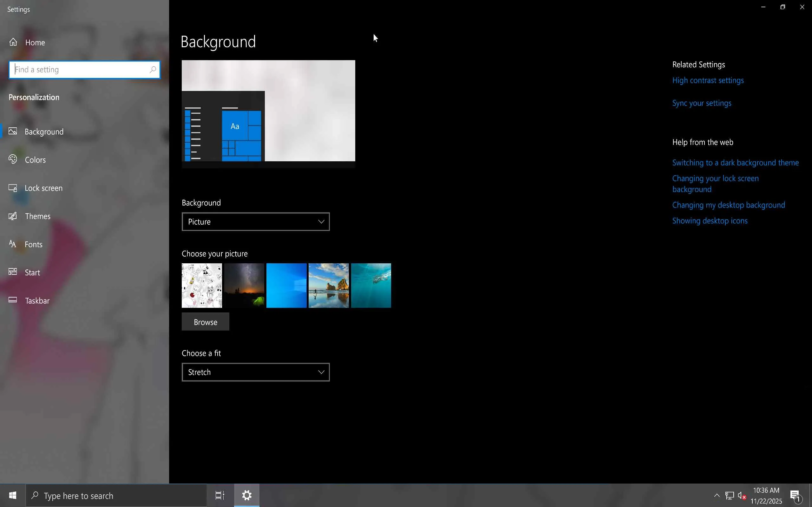The height and width of the screenshot is (507, 812).
Task: Select the solid blue Windows wallpaper thumbnail
Action: point(286,286)
